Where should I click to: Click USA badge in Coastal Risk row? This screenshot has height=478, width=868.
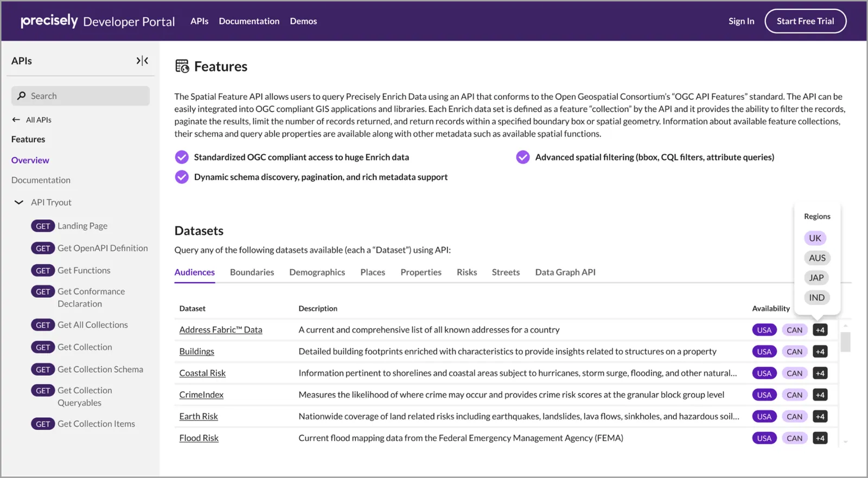point(764,373)
